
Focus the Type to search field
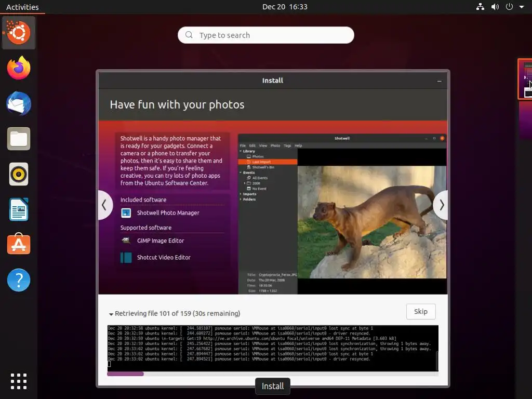point(266,35)
